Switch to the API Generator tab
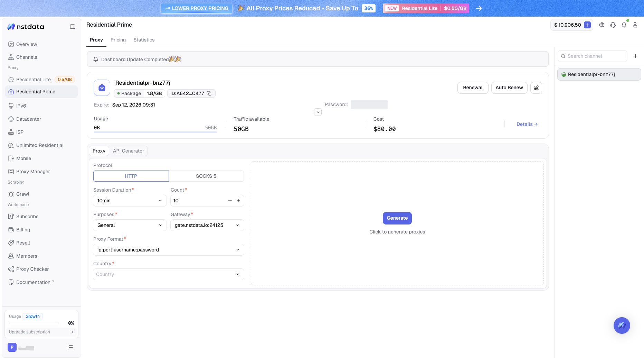644x358 pixels. pos(129,151)
